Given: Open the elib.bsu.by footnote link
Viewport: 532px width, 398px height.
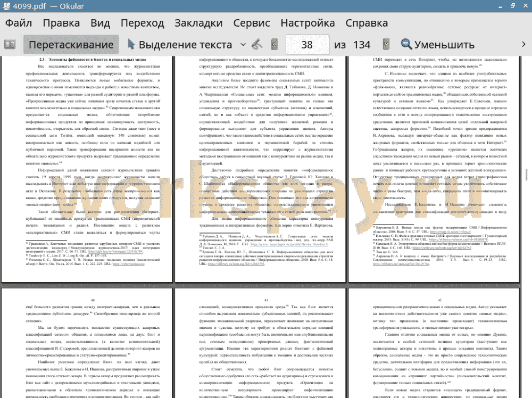Looking at the screenshot, I should click(x=115, y=252).
